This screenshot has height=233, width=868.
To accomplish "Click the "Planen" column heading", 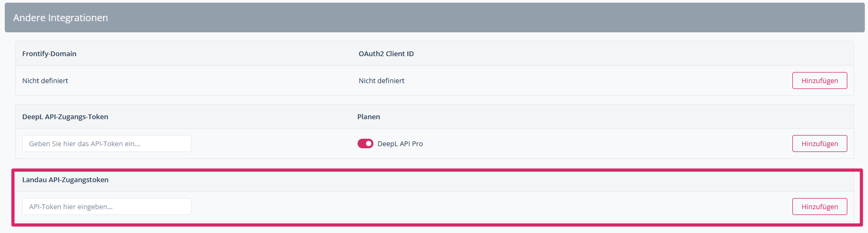I will click(369, 116).
